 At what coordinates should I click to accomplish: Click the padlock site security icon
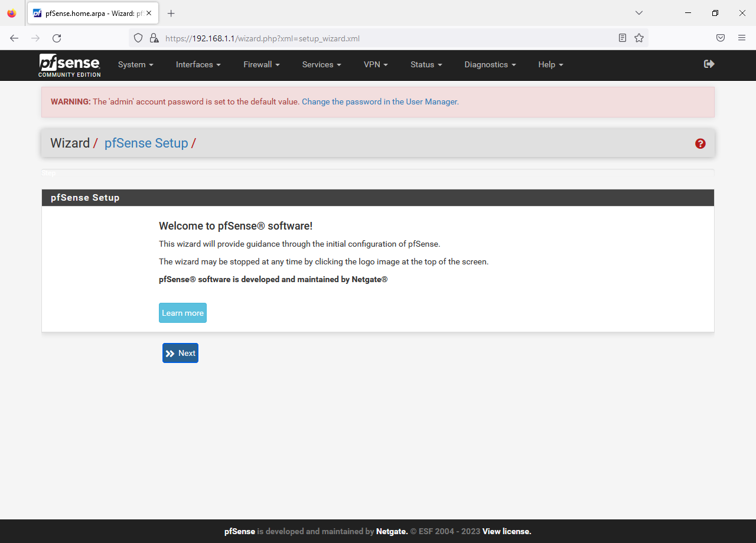coord(154,38)
